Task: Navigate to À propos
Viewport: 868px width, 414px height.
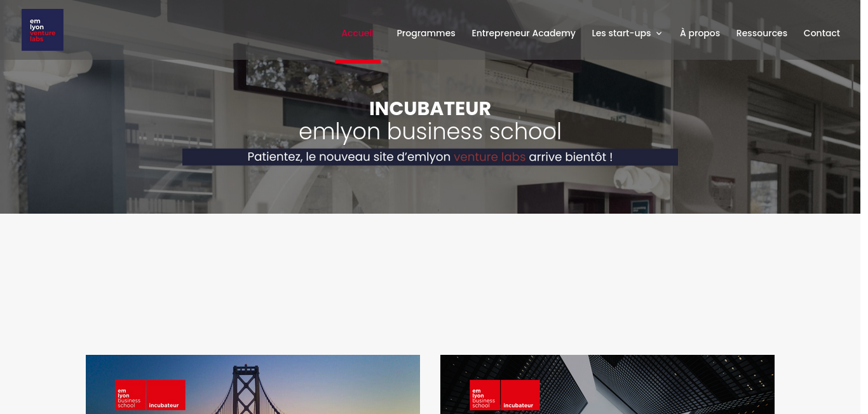Action: 700,33
